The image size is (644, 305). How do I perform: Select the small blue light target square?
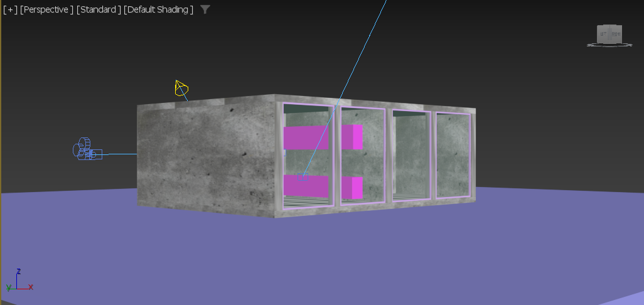point(303,177)
